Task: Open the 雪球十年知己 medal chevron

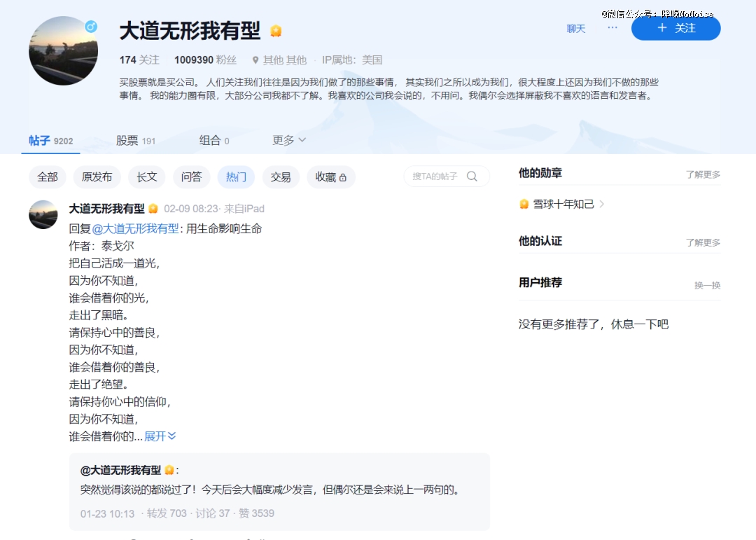Action: (602, 204)
